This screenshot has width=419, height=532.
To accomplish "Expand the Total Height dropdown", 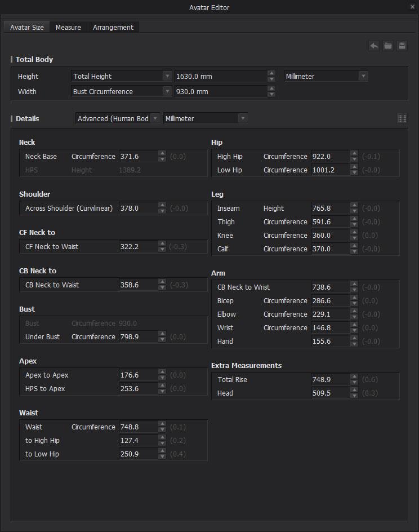I will pyautogui.click(x=167, y=76).
